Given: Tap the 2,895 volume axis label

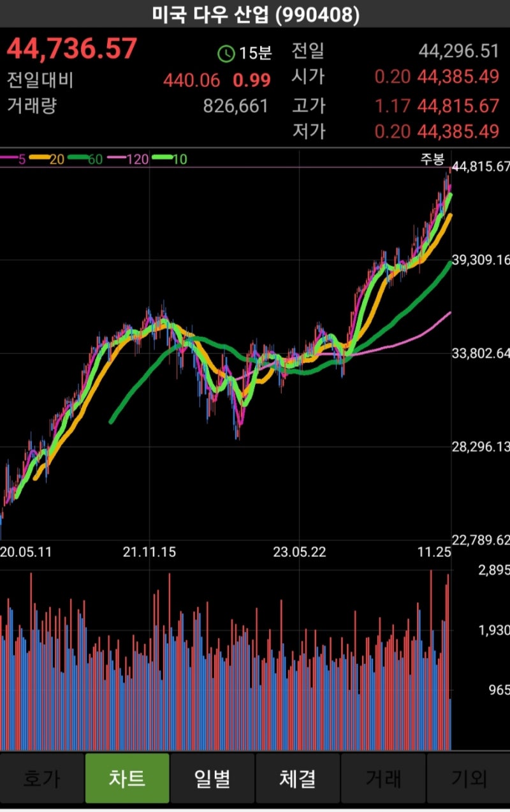Looking at the screenshot, I should click(x=494, y=570).
